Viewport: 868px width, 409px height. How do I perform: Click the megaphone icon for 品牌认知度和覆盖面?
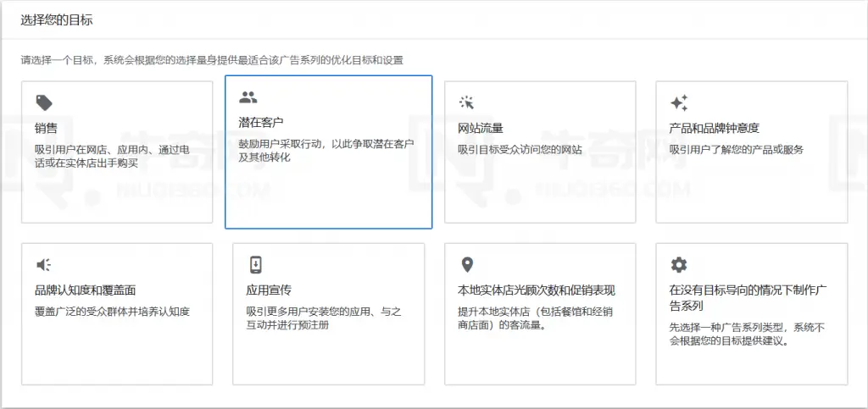click(x=44, y=265)
